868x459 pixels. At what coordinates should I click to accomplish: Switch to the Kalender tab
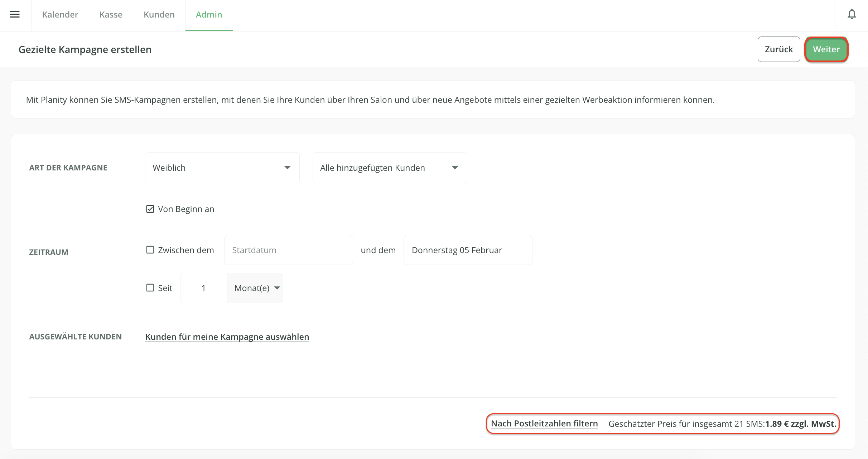60,15
